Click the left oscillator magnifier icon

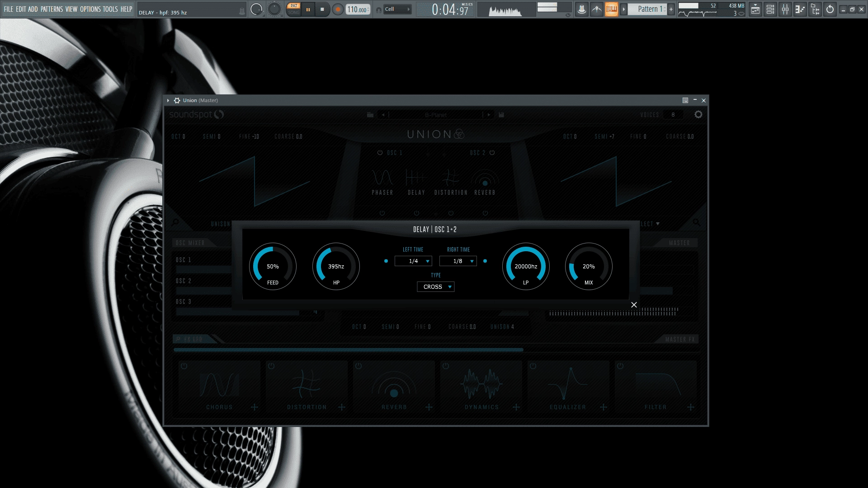point(175,222)
